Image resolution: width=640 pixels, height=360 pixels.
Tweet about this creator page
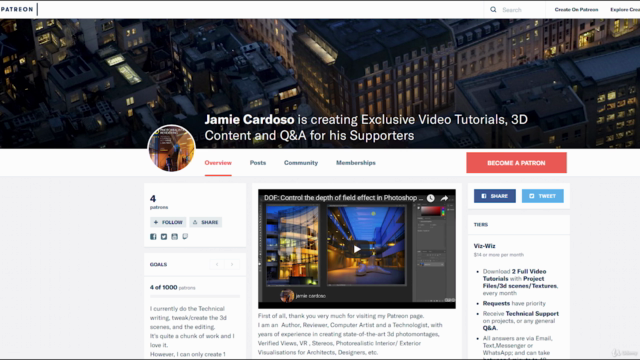542,196
